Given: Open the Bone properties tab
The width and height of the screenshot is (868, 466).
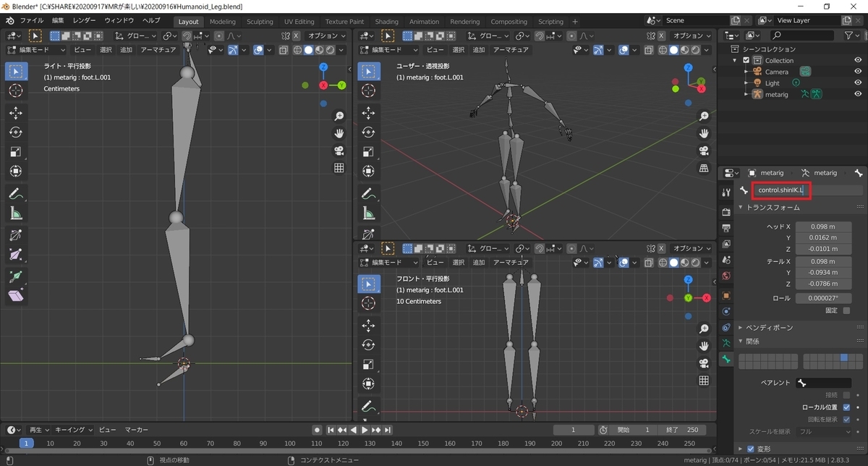Looking at the screenshot, I should click(726, 360).
